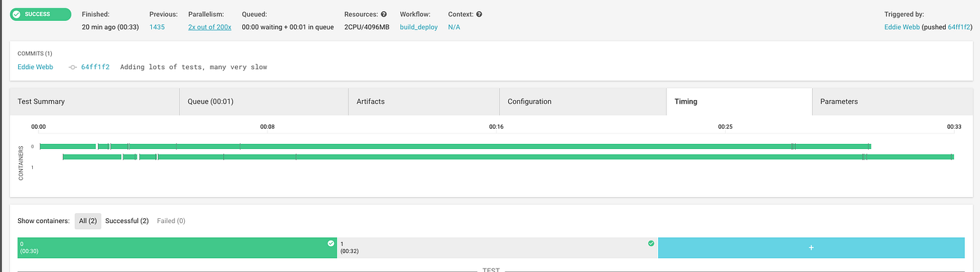Show All (2) containers filter

click(88, 221)
